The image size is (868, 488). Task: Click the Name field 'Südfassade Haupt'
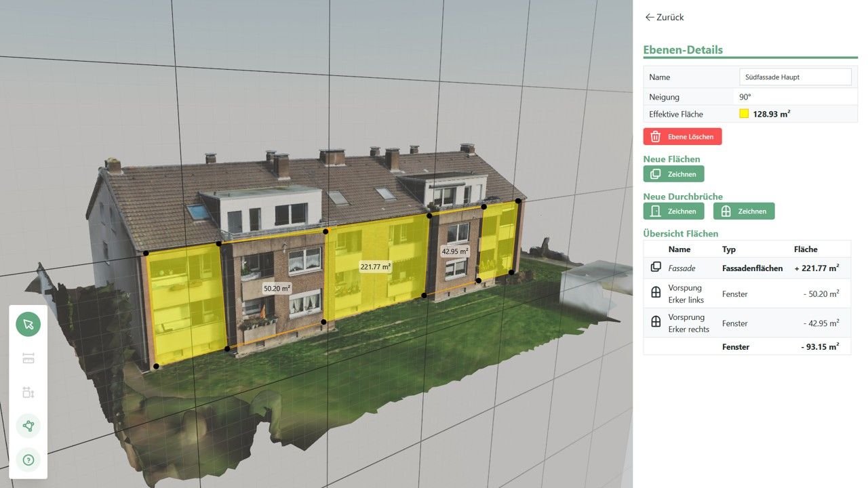pos(795,77)
